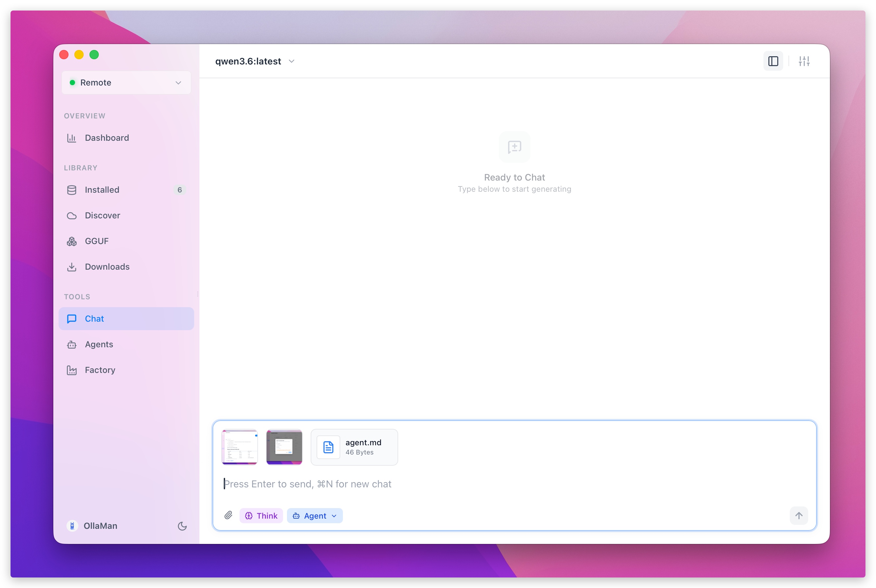876x588 pixels.
Task: Click the first attached screenshot thumbnail
Action: click(x=240, y=447)
